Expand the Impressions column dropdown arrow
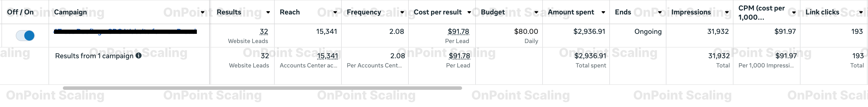Screen dimensions: 868x107 [727, 12]
